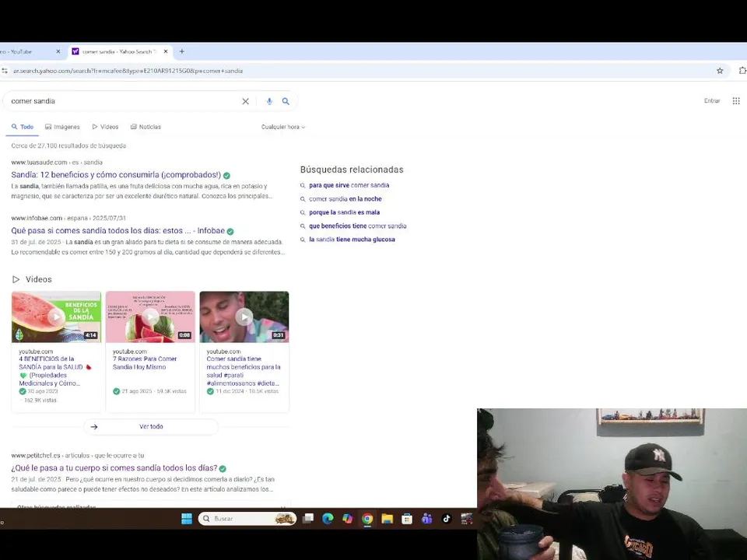Open Microsoft Teams from the taskbar

point(426,519)
